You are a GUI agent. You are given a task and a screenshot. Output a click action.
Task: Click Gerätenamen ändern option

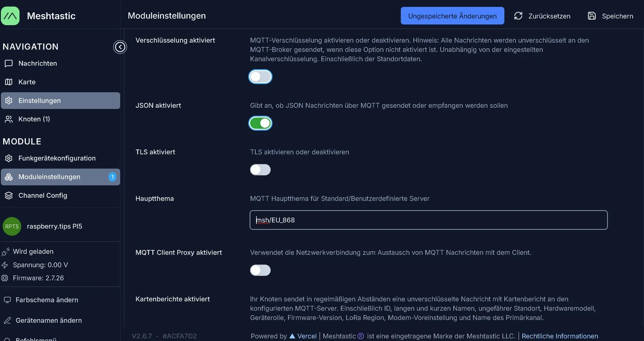(49, 320)
